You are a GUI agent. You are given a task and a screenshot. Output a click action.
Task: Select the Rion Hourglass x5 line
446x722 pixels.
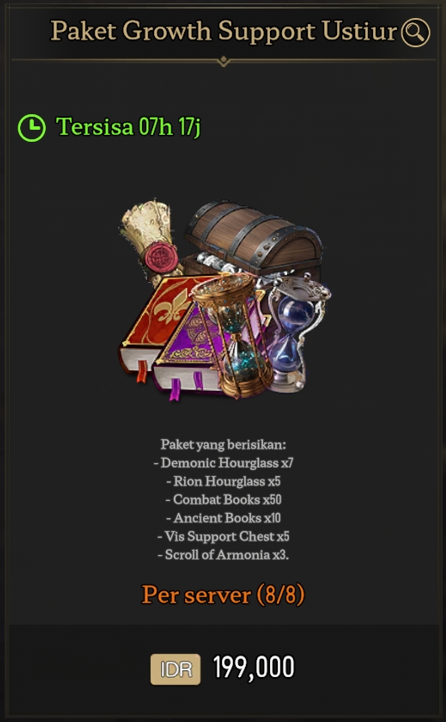(x=223, y=481)
